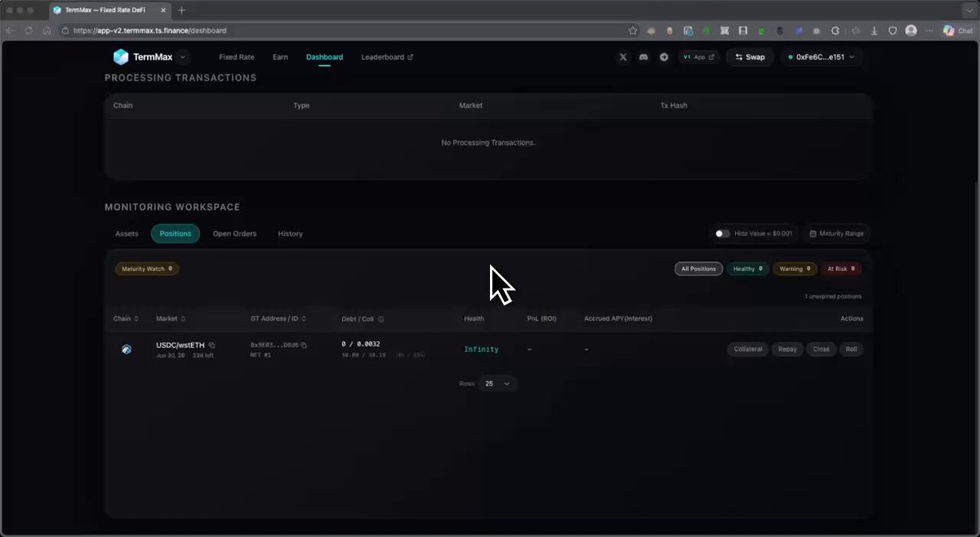Viewport: 980px width, 537px height.
Task: Open the Telegram icon link
Action: [663, 57]
